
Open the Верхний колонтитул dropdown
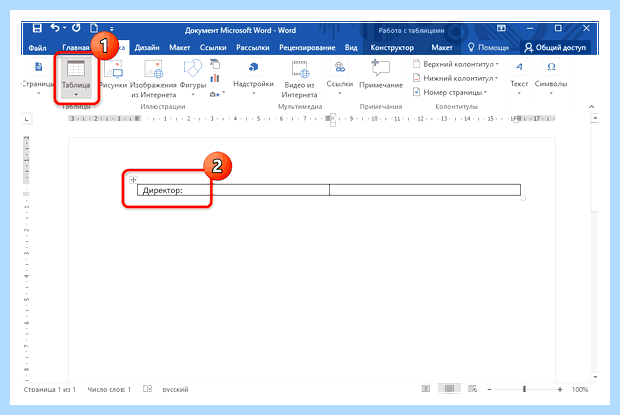[x=456, y=64]
